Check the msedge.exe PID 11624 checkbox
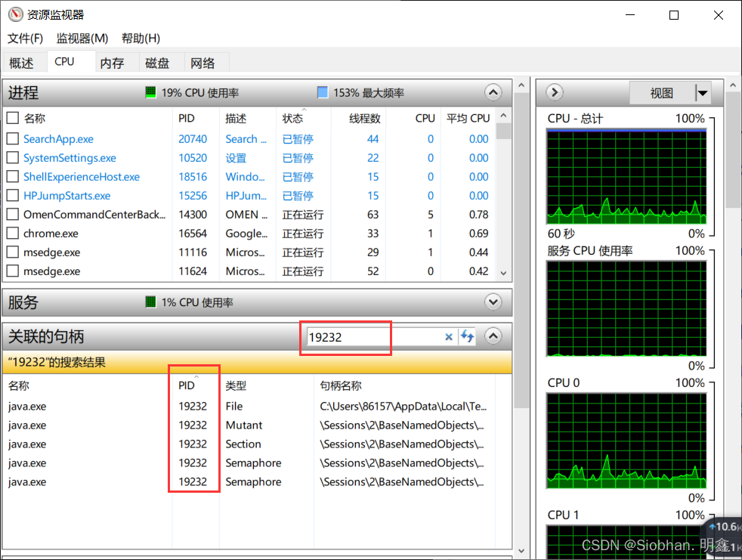742x560 pixels. (x=13, y=271)
